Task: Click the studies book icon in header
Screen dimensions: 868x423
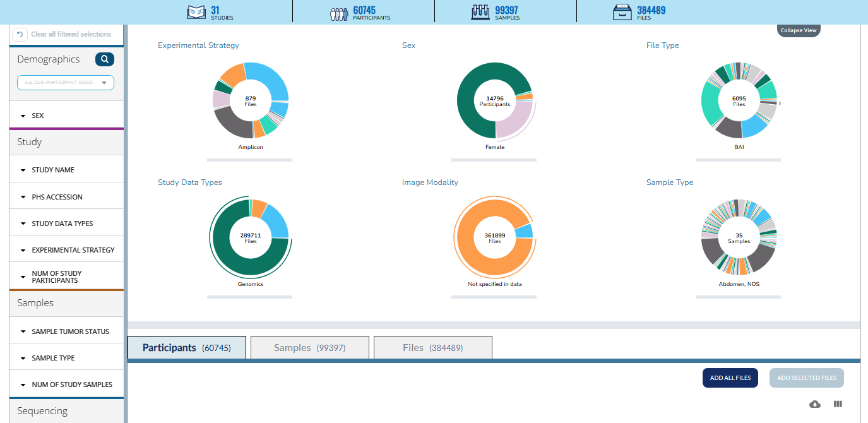Action: [x=196, y=12]
